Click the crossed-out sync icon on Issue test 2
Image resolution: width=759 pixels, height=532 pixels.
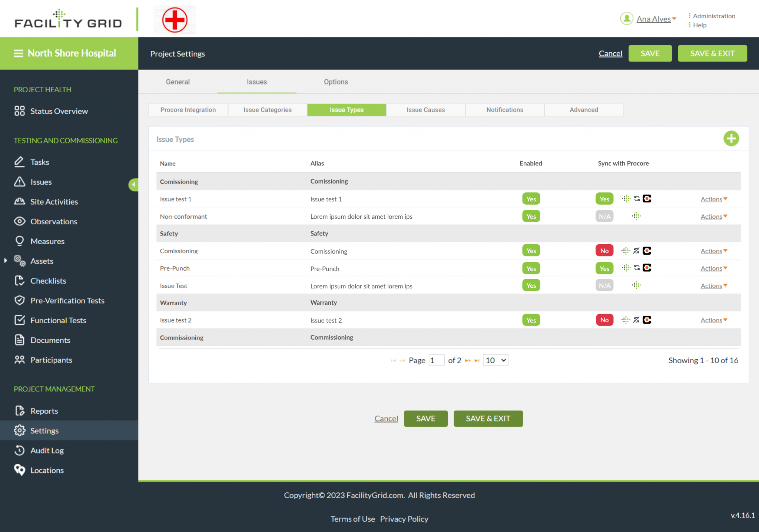[637, 320]
